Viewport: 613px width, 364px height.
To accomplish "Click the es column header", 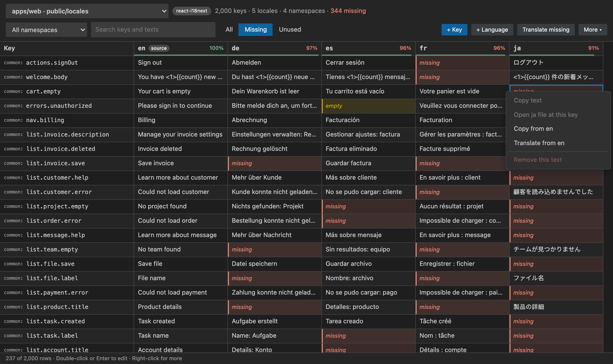I will click(x=369, y=48).
